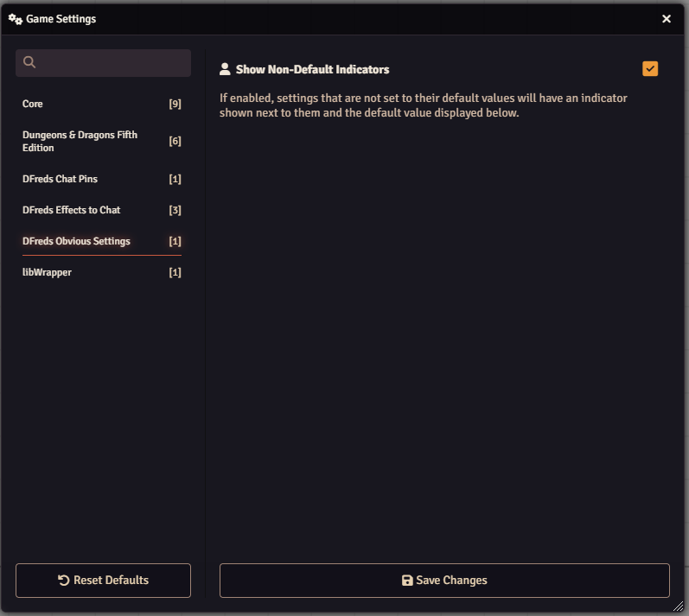Open the Core settings category

coord(33,104)
